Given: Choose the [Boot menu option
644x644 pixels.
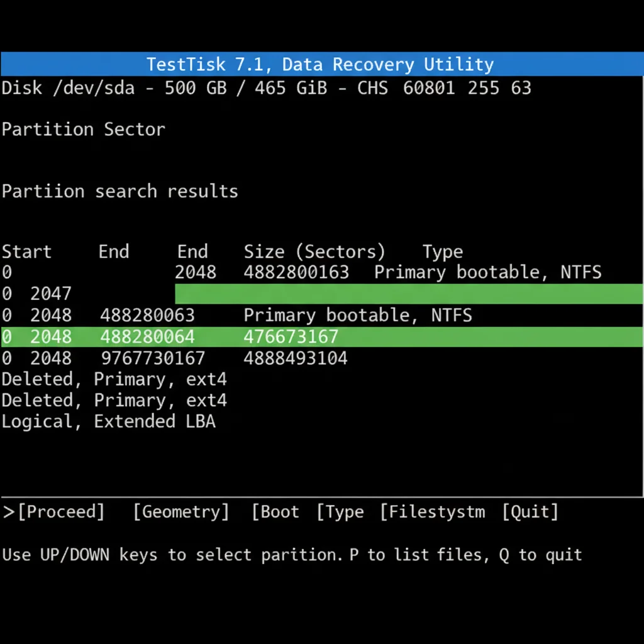Looking at the screenshot, I should (x=275, y=512).
